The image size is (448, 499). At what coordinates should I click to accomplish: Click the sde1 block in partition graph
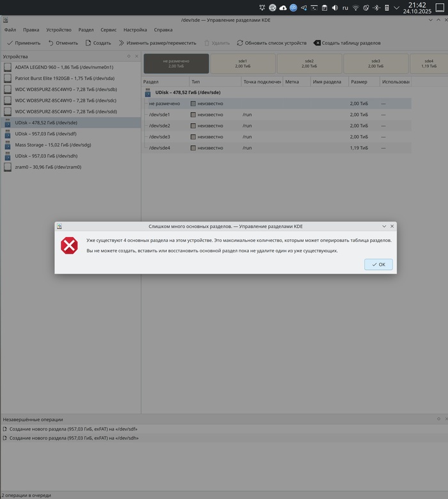(x=243, y=63)
